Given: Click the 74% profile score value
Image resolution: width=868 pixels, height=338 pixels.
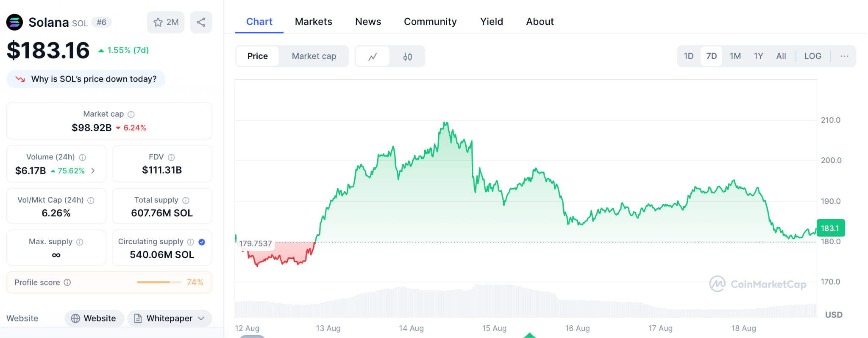Looking at the screenshot, I should click(x=195, y=282).
